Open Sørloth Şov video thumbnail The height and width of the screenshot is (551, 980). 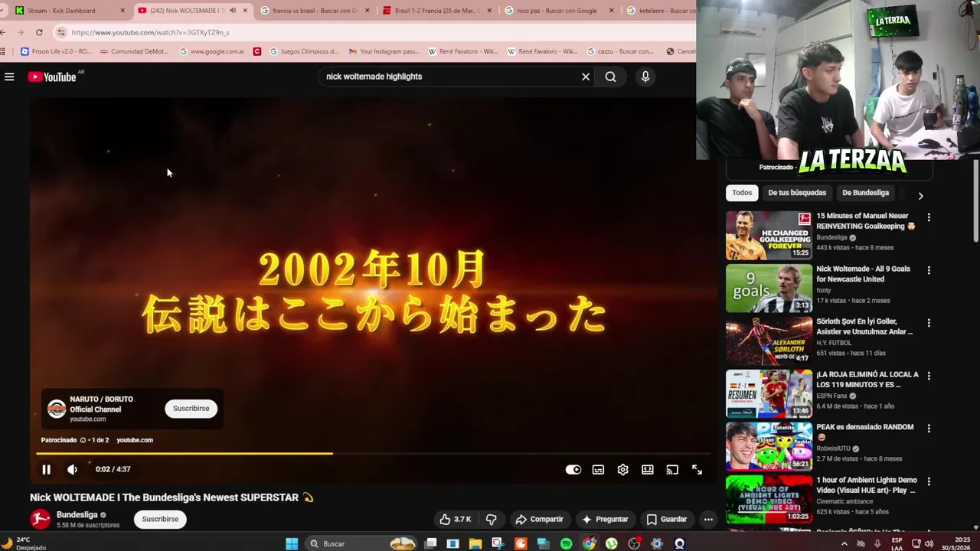769,341
